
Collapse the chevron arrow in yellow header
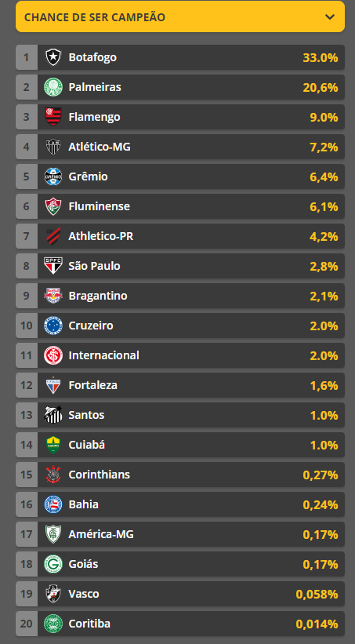pyautogui.click(x=330, y=16)
